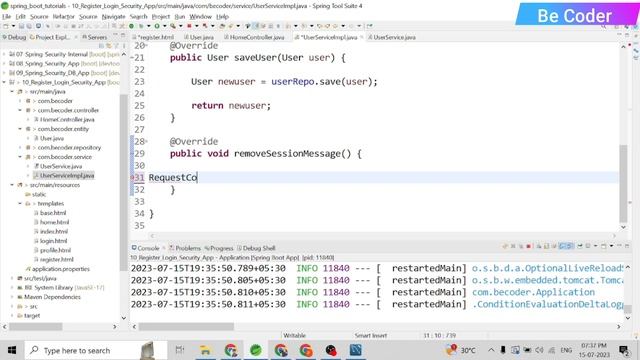Click the error marker on line 31

[132, 178]
